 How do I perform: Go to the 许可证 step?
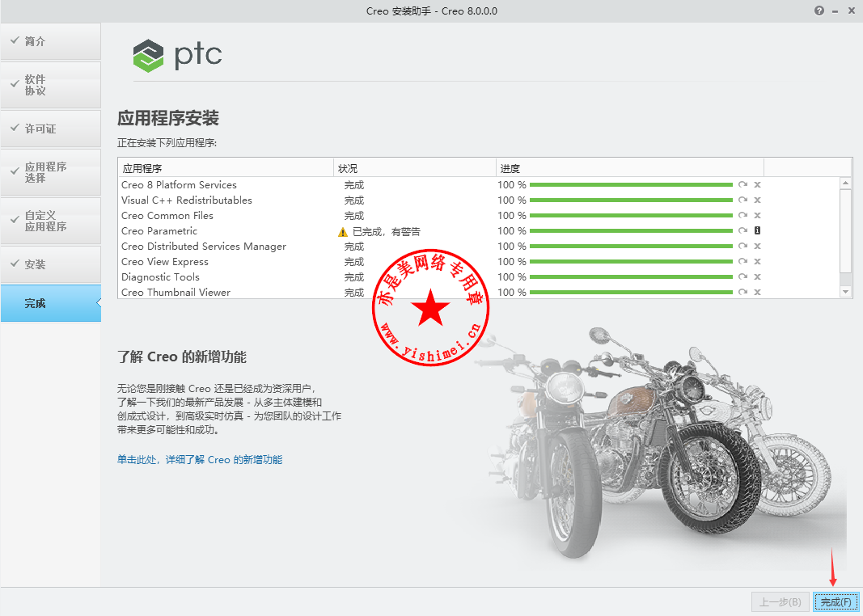51,129
